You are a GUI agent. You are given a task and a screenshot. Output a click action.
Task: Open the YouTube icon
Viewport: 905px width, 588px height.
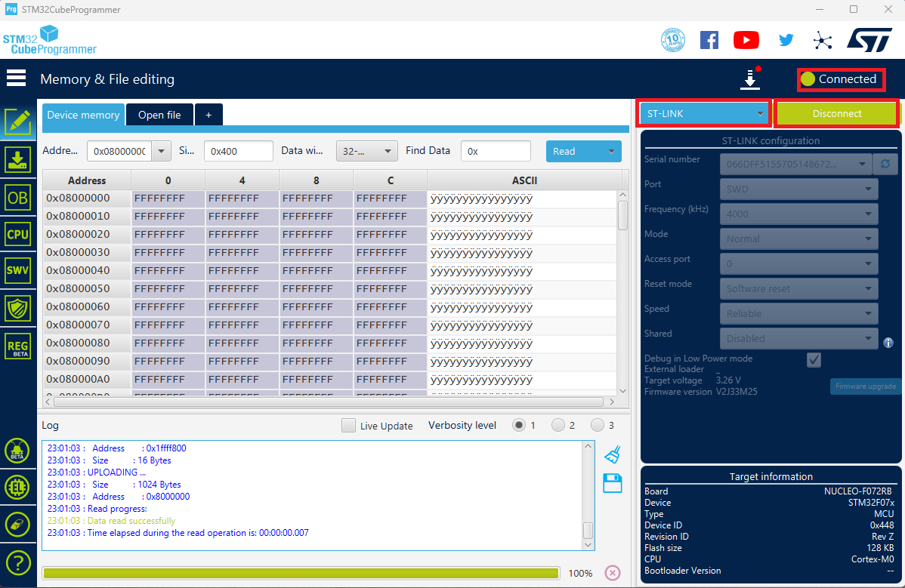click(x=746, y=40)
